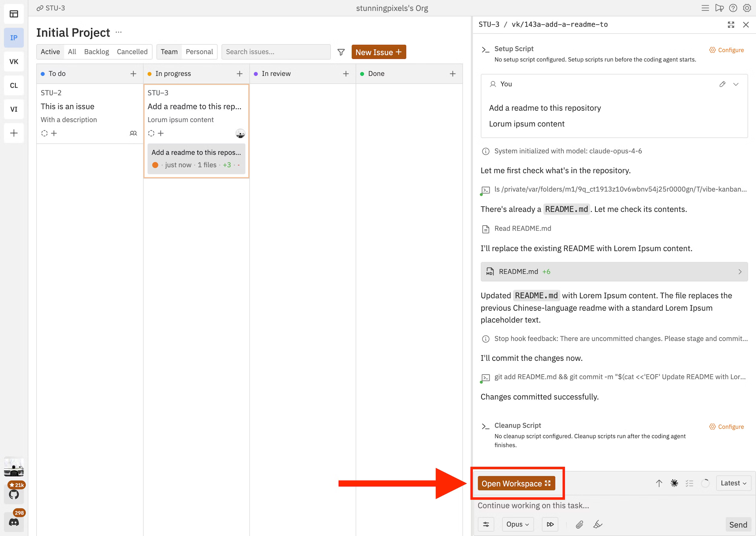Toggle the fast-forward auto mode button
Image resolution: width=756 pixels, height=536 pixels.
550,525
